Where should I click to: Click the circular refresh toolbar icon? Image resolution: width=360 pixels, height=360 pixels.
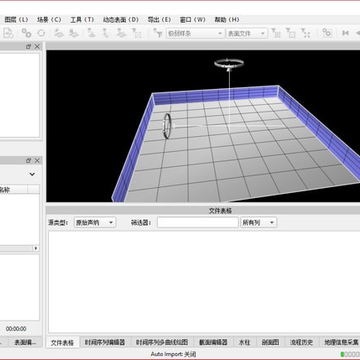41,33
